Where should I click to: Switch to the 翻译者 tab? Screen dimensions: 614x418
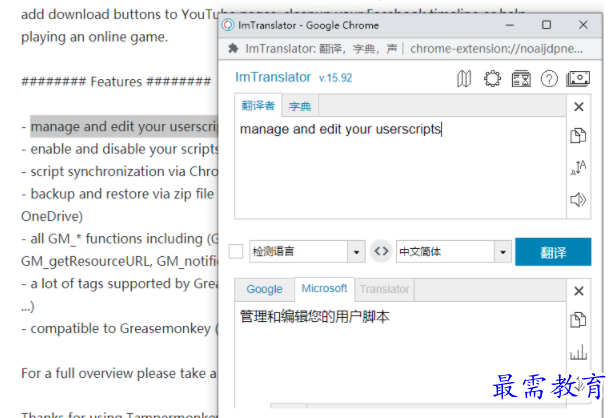[x=258, y=105]
